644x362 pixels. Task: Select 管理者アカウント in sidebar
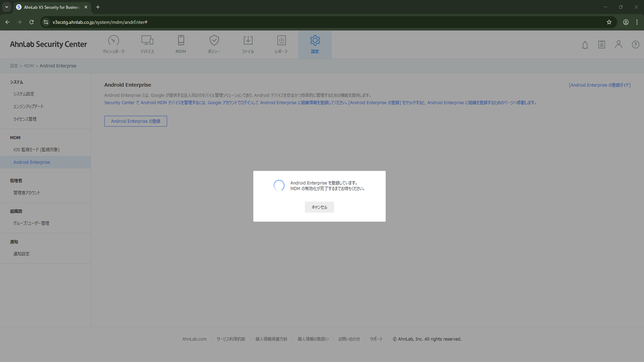pos(27,193)
